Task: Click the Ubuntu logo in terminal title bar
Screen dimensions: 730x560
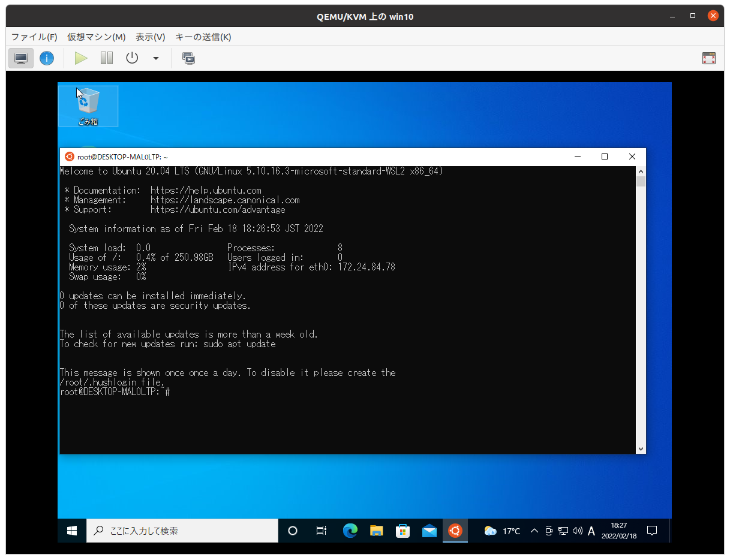Action: coord(70,156)
